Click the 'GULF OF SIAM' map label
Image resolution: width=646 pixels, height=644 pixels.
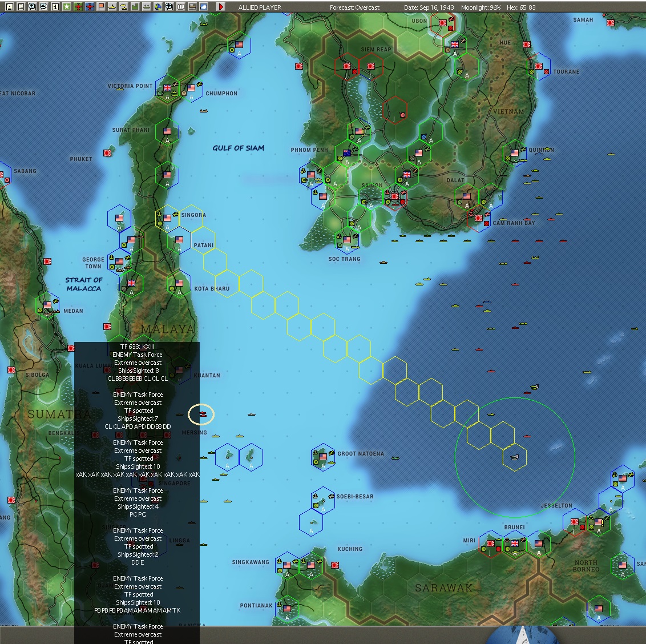pyautogui.click(x=238, y=148)
